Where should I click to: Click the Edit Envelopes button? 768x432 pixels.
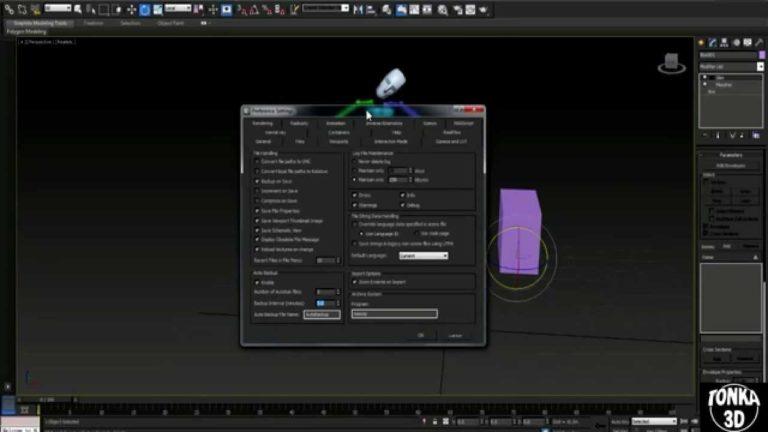[x=731, y=166]
